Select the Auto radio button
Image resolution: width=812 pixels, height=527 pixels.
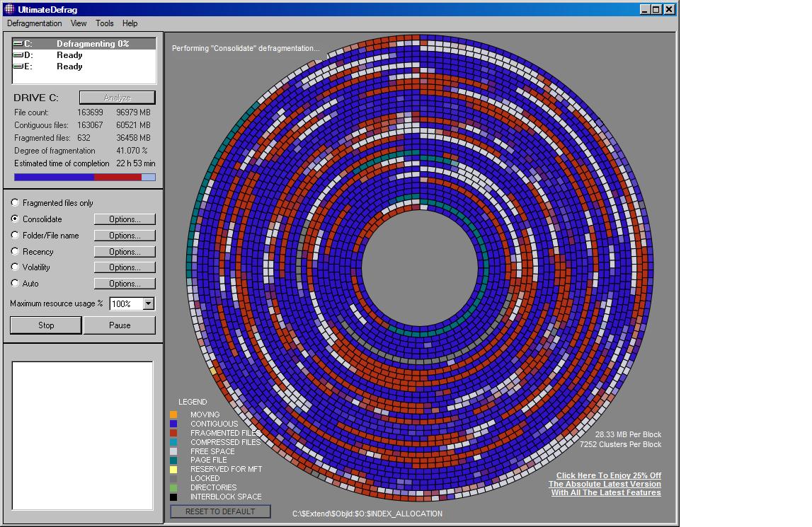[x=15, y=283]
